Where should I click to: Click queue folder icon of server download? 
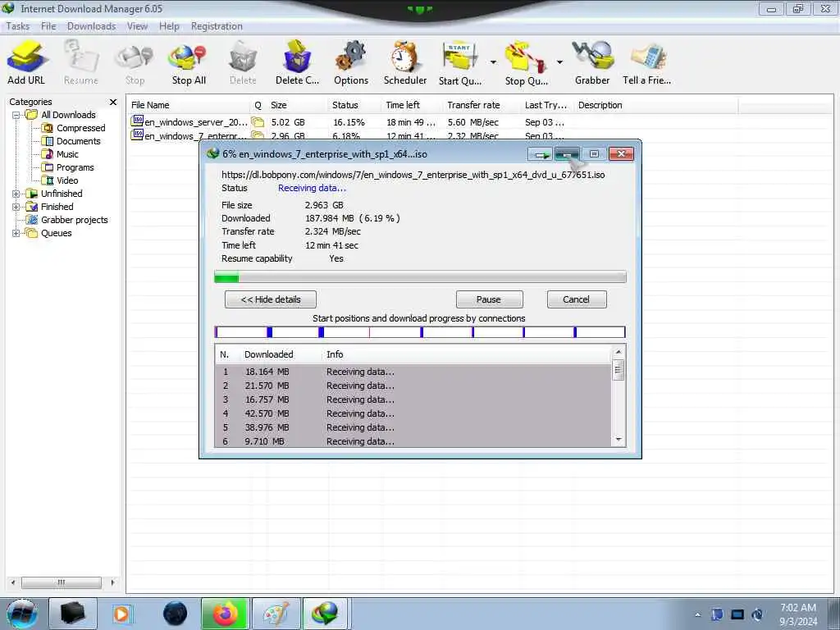click(x=258, y=122)
